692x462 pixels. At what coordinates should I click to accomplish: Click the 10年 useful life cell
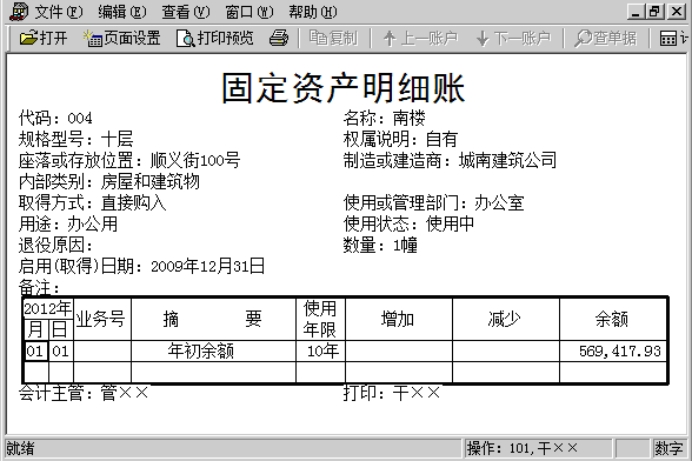[x=321, y=351]
